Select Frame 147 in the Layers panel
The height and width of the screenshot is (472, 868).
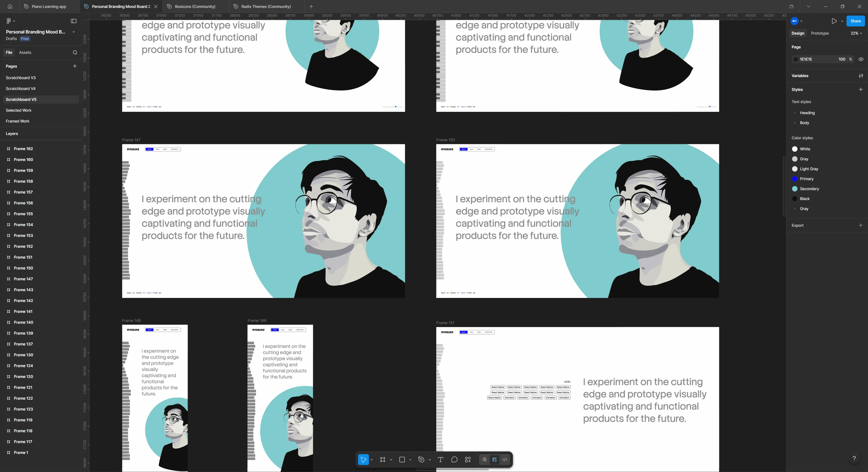coord(23,279)
